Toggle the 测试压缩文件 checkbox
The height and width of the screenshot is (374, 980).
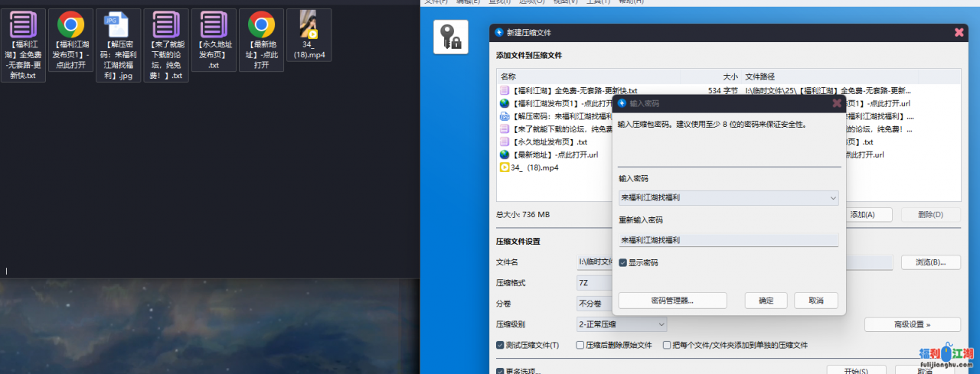[501, 345]
